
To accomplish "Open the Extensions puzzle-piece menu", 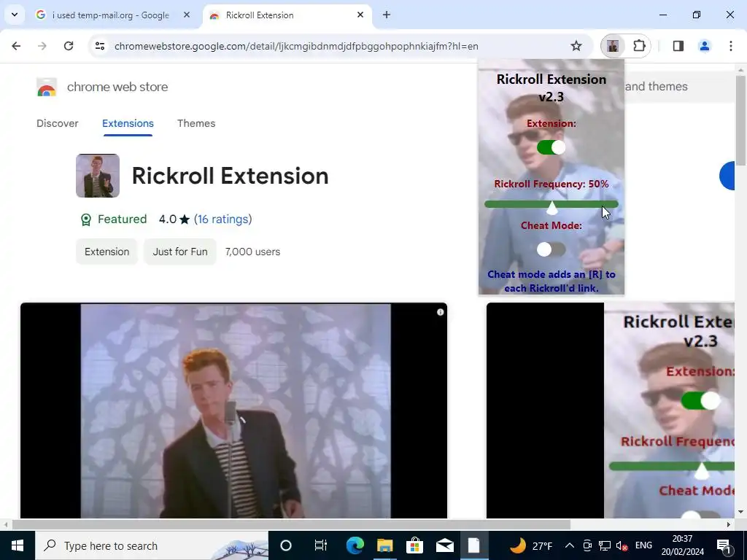I will tap(639, 46).
